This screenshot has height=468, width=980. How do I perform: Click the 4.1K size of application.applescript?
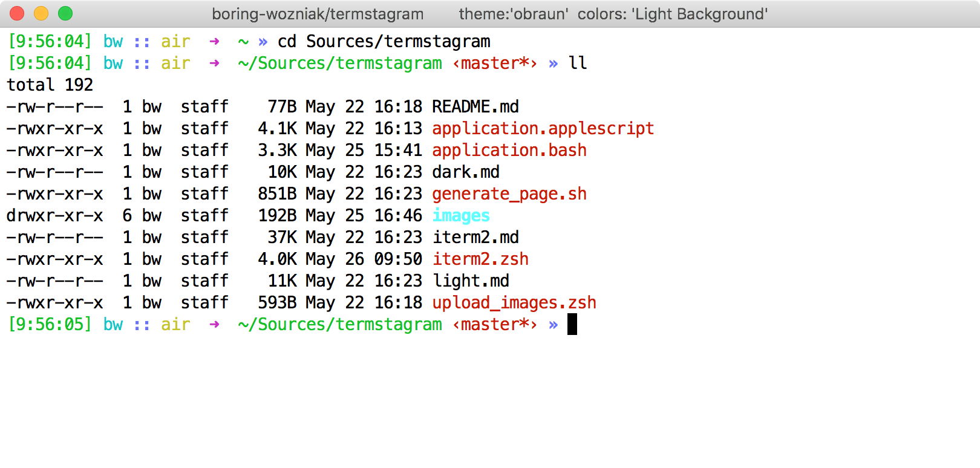pyautogui.click(x=278, y=128)
